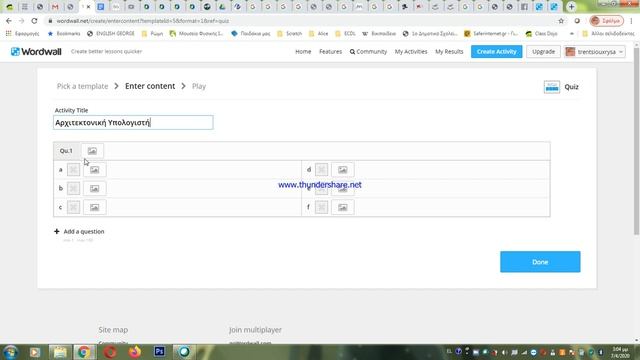
Task: Click the answer a text field
Action: (203, 169)
